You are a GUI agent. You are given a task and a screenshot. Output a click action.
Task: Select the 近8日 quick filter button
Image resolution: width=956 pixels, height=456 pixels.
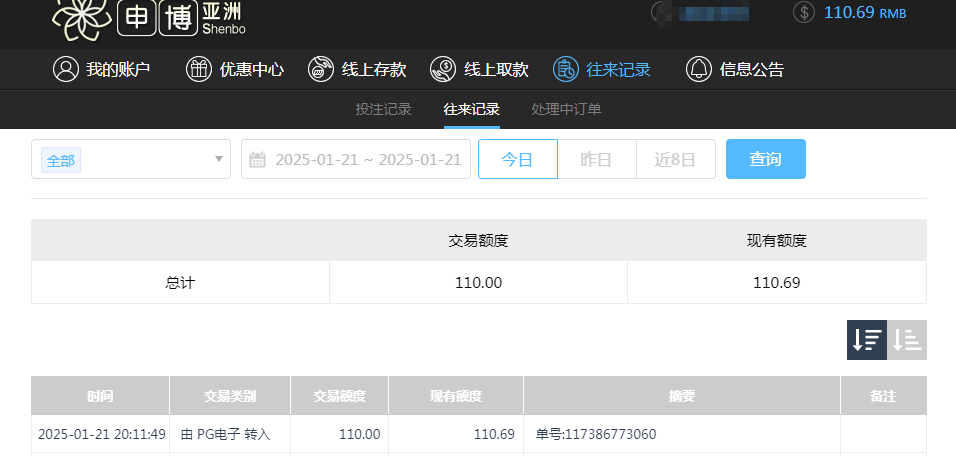coord(675,160)
